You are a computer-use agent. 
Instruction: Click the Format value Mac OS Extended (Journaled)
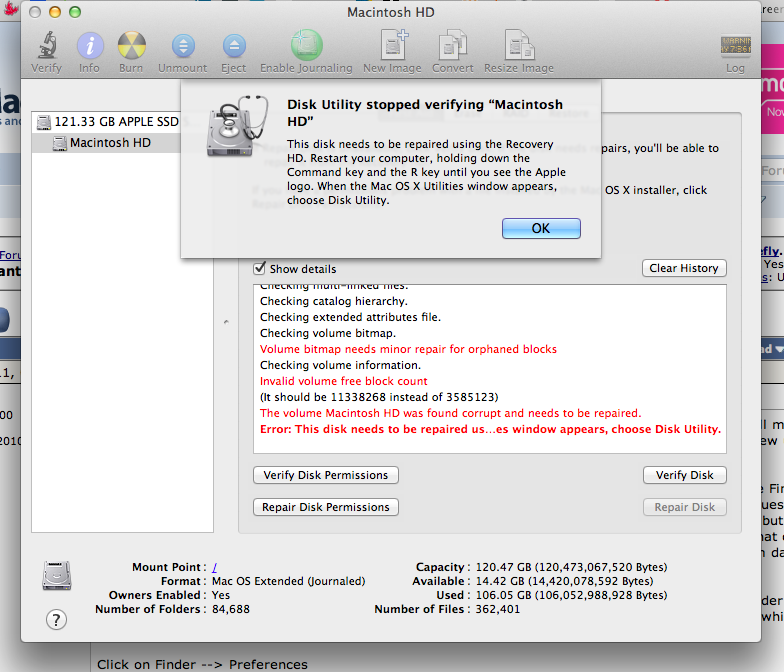(x=288, y=582)
